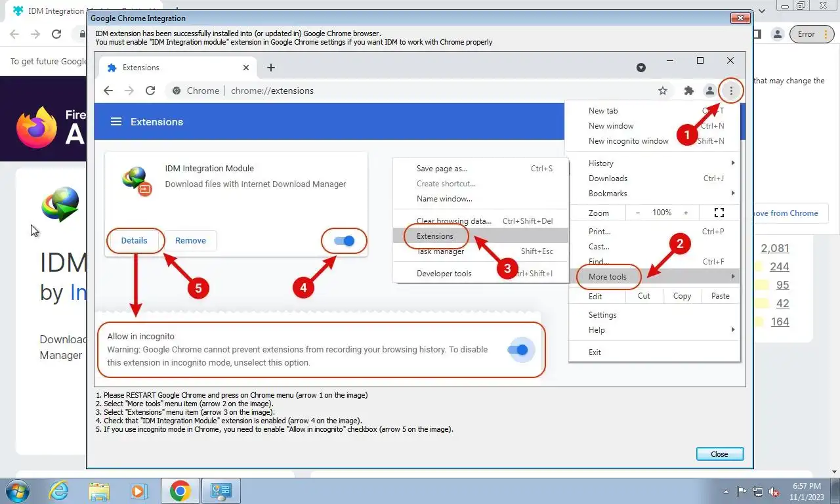
Task: Click the Close button in the integration dialog
Action: pos(719,453)
